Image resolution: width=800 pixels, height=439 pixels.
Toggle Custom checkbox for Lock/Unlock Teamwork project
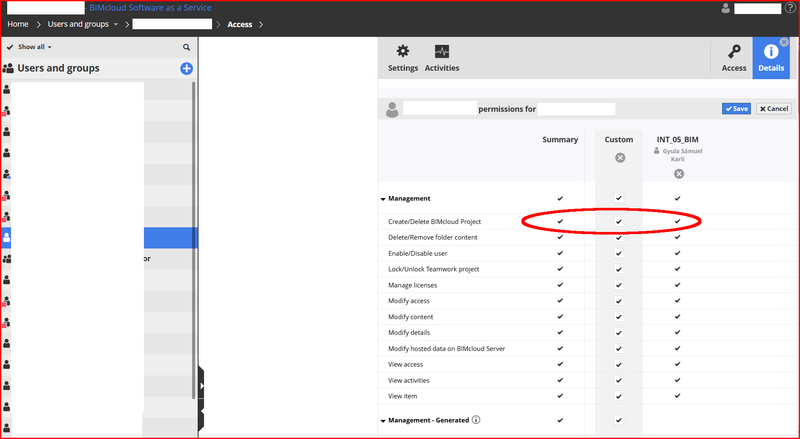(x=619, y=269)
